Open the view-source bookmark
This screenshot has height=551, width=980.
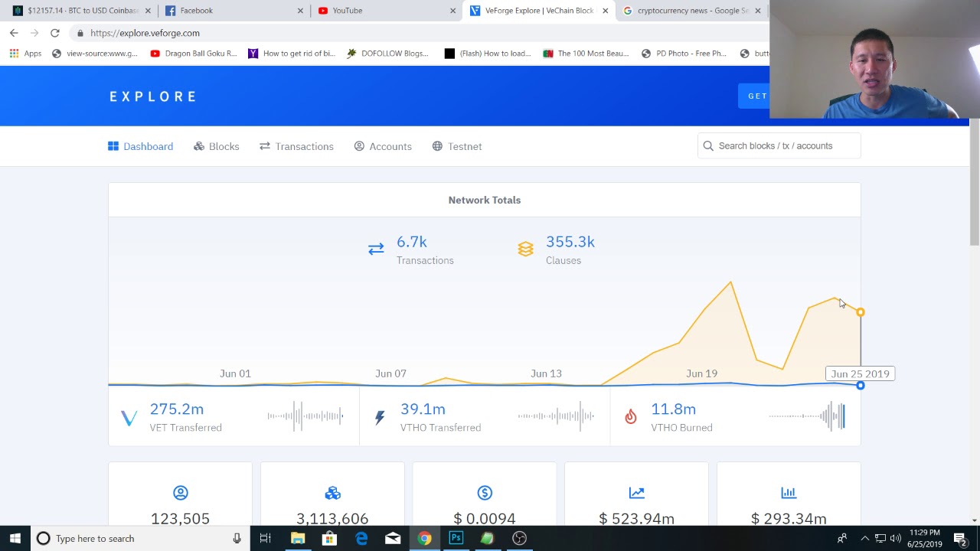[x=95, y=54]
